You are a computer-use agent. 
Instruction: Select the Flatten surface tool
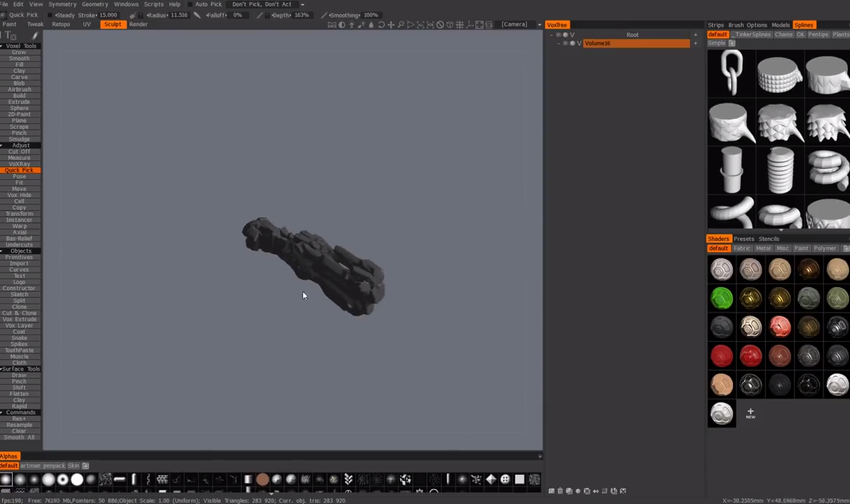coord(19,393)
